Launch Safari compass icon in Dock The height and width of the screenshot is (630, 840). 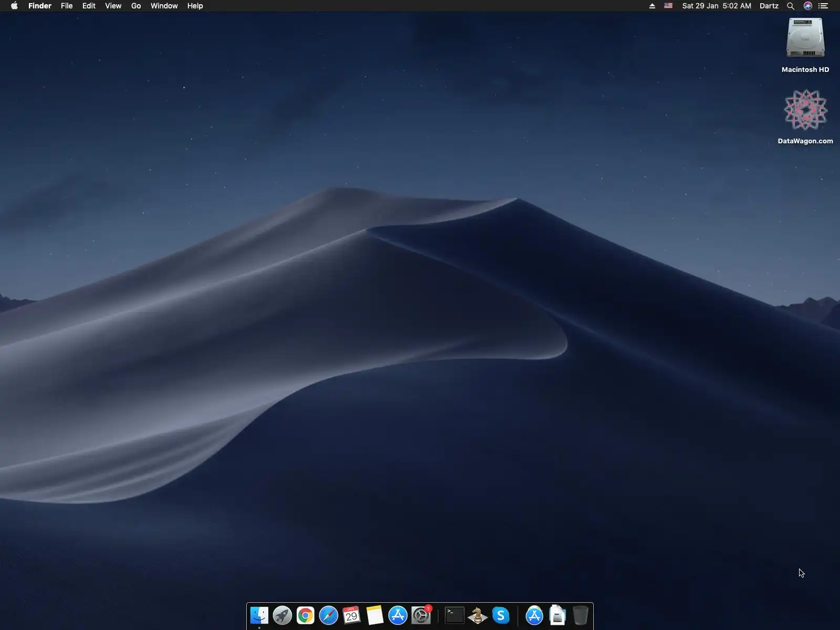pos(329,615)
